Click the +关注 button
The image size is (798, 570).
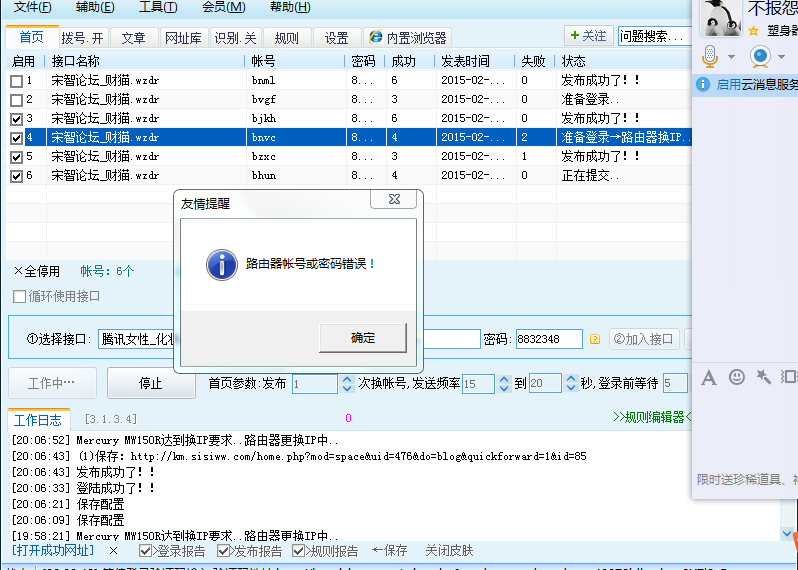589,36
